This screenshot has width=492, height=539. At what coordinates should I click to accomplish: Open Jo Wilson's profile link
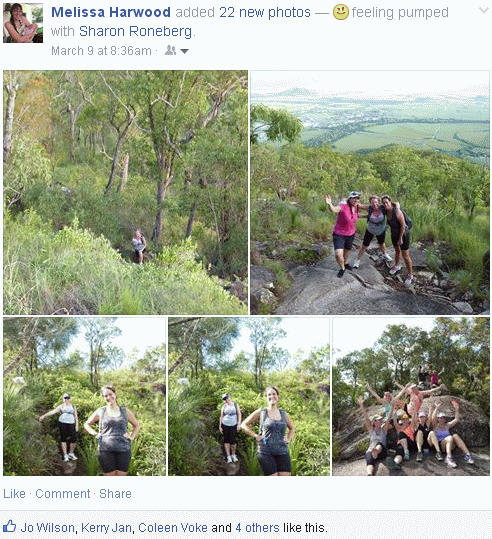(47, 528)
